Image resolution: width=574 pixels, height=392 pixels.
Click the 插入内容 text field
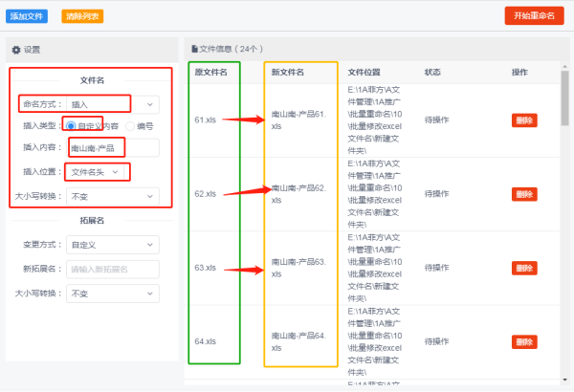point(112,148)
